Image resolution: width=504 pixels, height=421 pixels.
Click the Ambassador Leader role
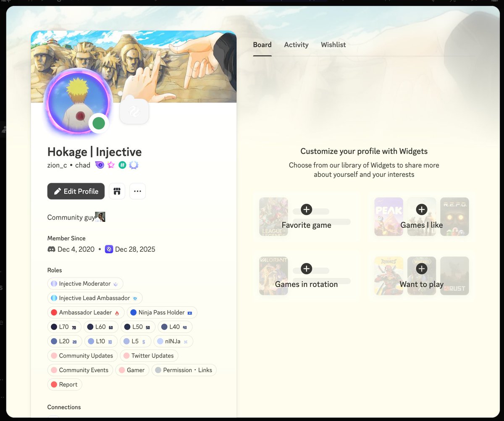(x=86, y=312)
